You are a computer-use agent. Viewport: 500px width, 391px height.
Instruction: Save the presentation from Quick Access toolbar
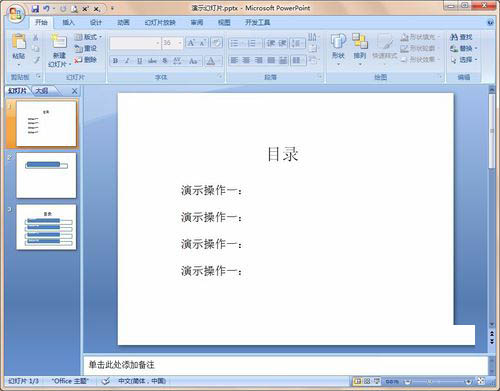click(x=35, y=9)
